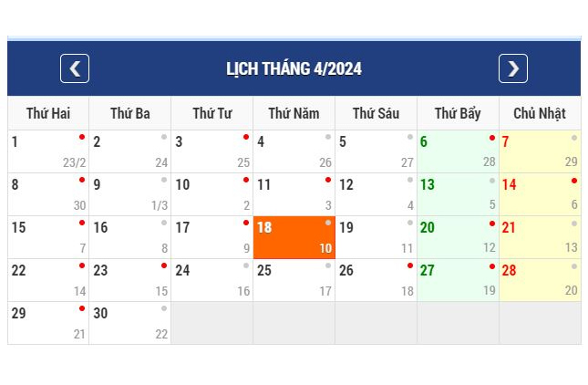Viewport: 588px width, 385px height.
Task: Click the red dot on April 11
Action: coord(328,180)
